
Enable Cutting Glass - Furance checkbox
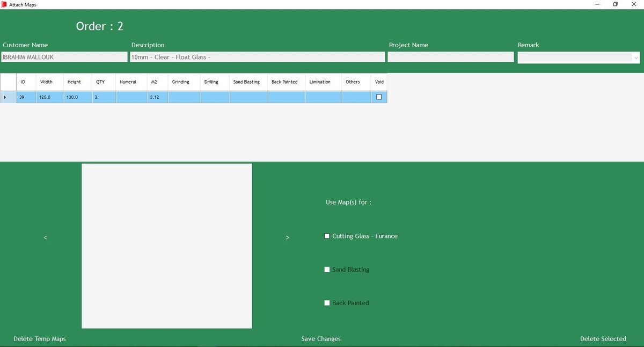(x=327, y=236)
